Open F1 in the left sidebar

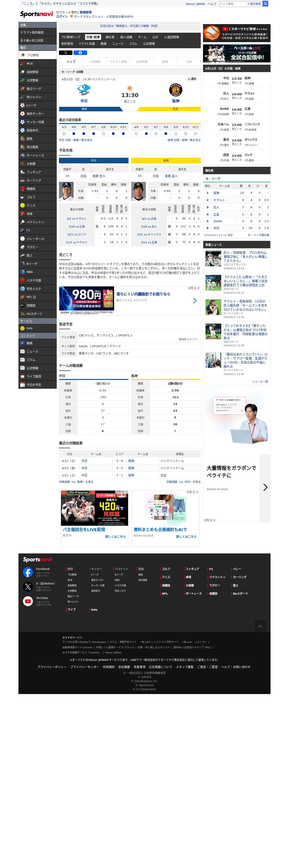point(37,230)
